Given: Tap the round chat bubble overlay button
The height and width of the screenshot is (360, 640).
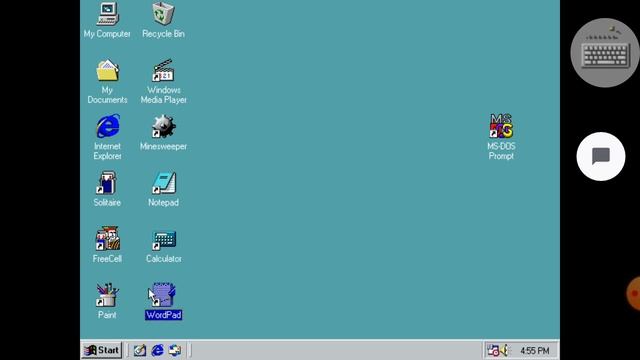Looking at the screenshot, I should point(601,156).
